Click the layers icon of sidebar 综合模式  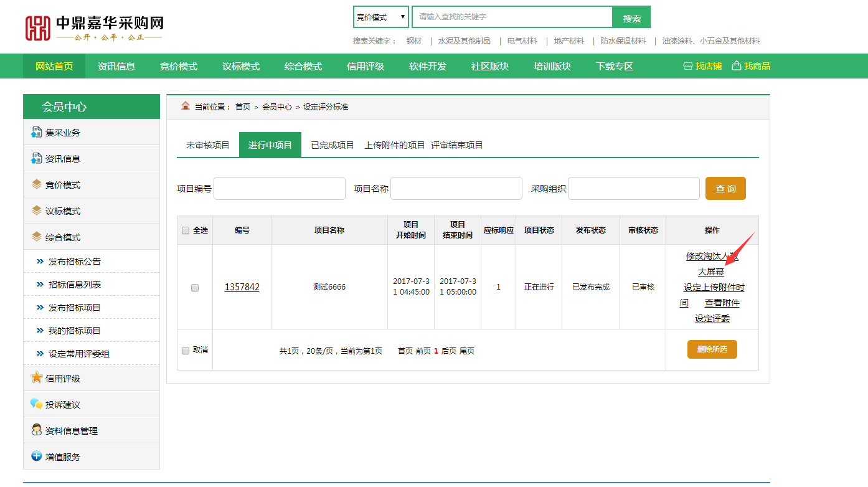point(37,237)
